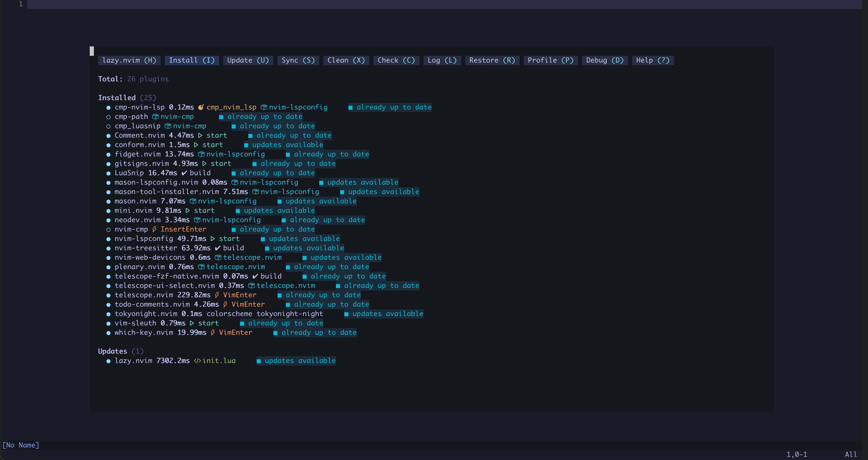Expand the telescope.nvim plugin entry
This screenshot has height=460, width=868.
pos(144,295)
